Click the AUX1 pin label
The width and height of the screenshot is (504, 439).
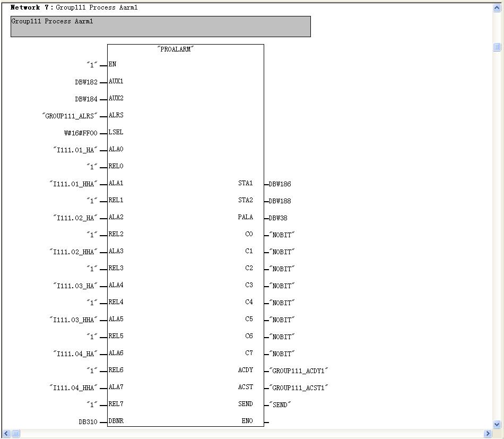[116, 81]
